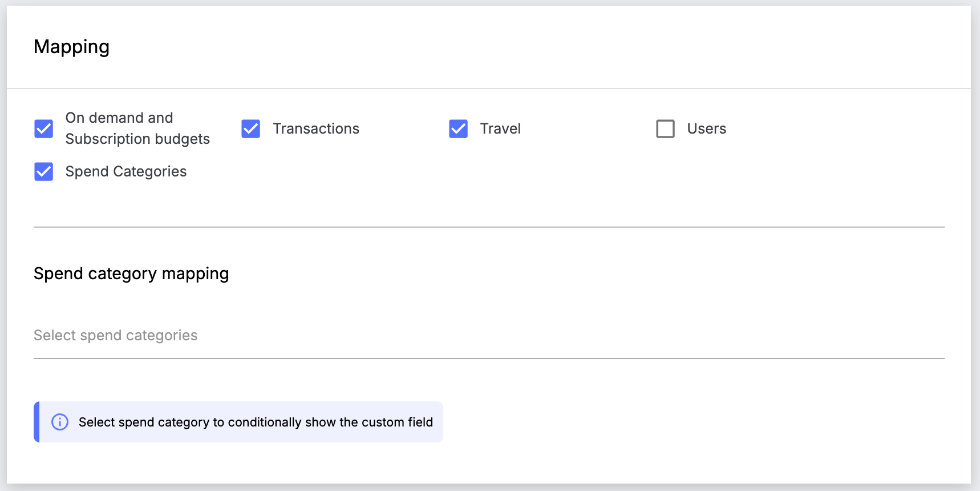Click the On demand and Subscription budgets label

pos(137,128)
